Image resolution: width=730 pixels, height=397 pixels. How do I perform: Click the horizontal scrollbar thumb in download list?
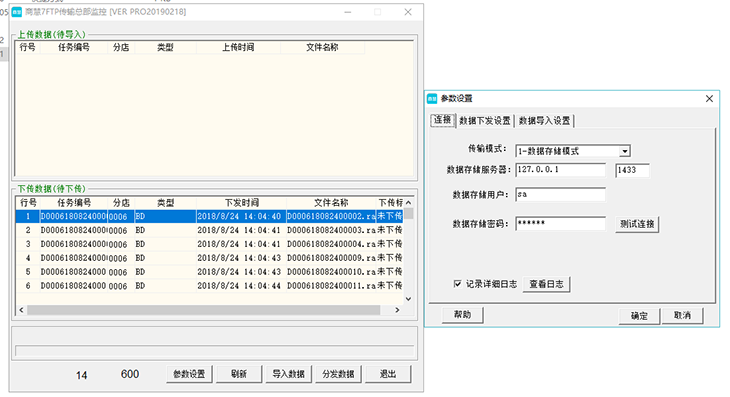[203, 310]
